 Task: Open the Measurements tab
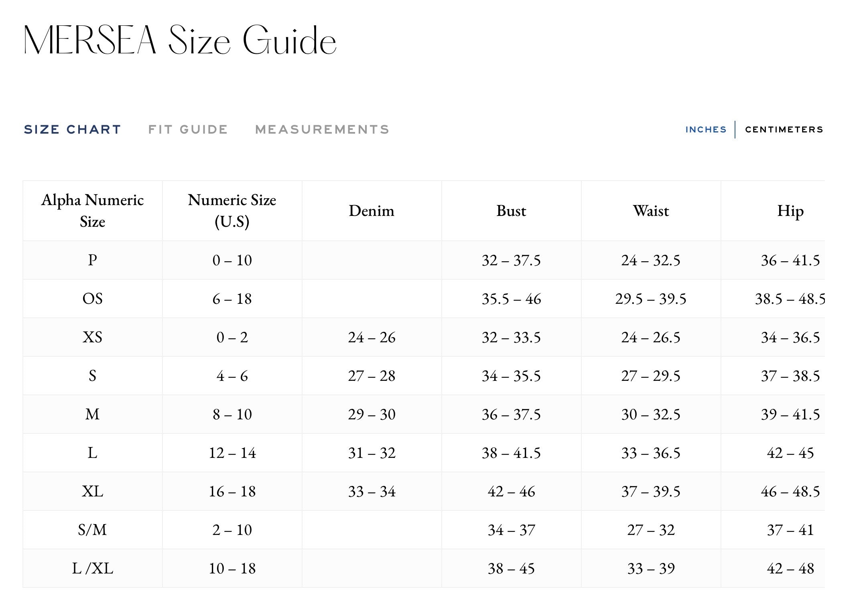point(322,130)
